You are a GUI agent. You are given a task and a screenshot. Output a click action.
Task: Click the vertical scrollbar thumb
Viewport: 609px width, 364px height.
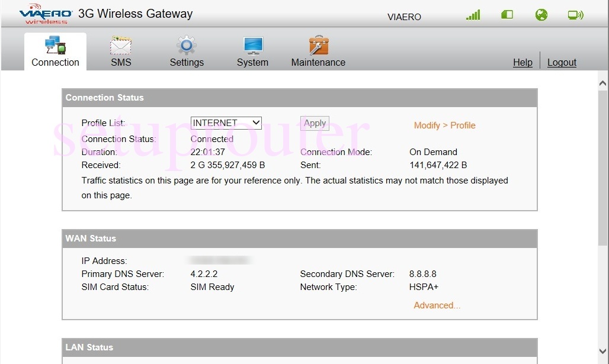pyautogui.click(x=603, y=166)
